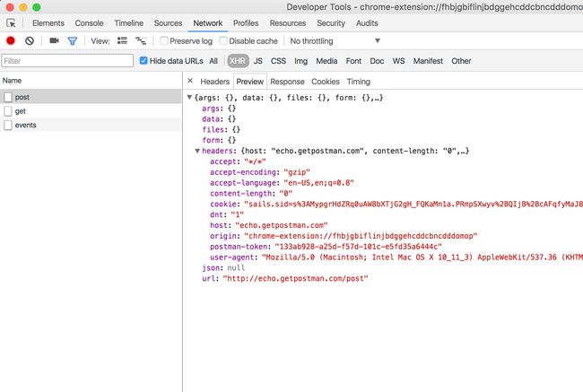Switch to large request rows view icon

[x=122, y=40]
